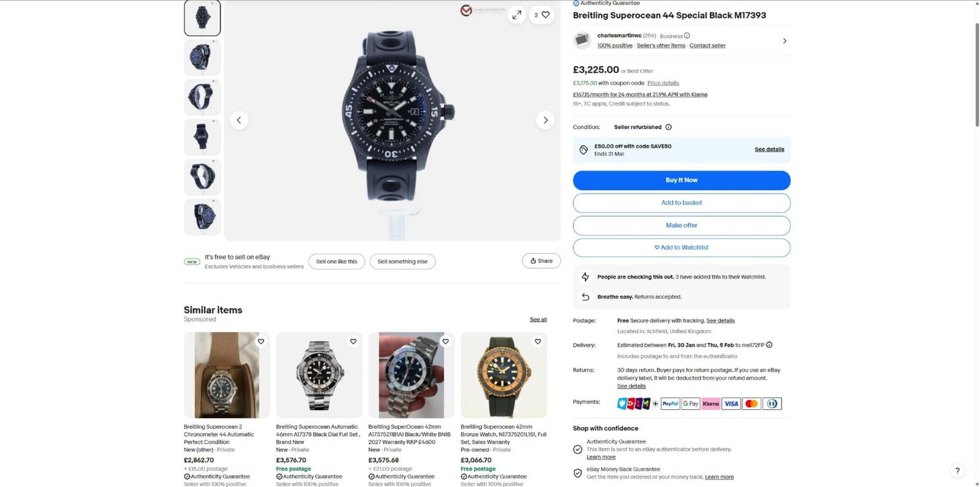The width and height of the screenshot is (980, 487).
Task: Expand the charlesmartinwc seller details chevron
Action: 785,41
